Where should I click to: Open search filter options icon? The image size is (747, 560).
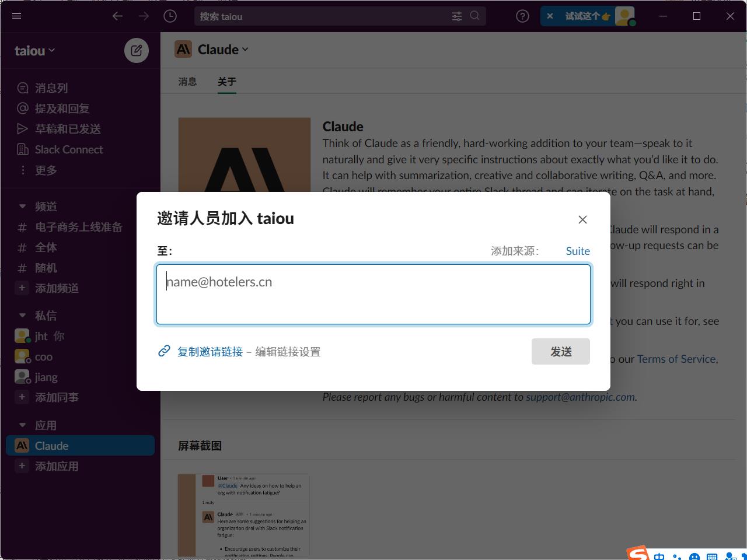(457, 16)
